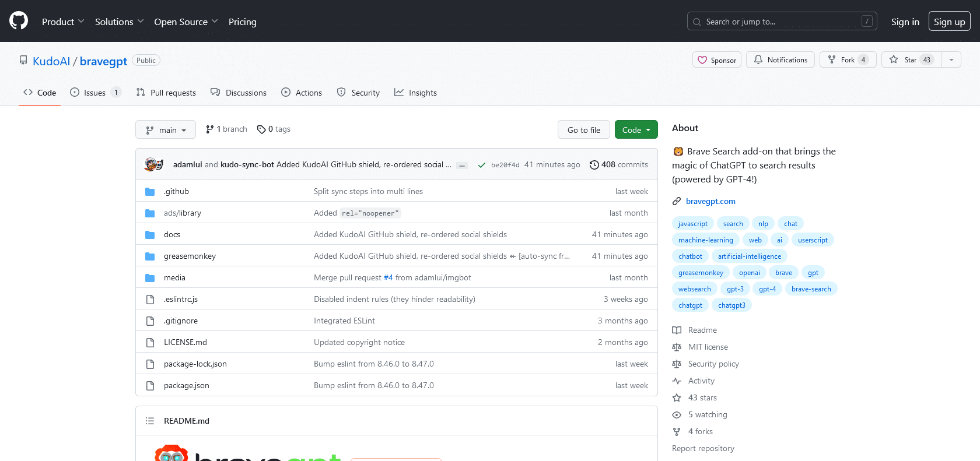Click the Activity pulse icon
The image size is (980, 461).
[x=677, y=381]
